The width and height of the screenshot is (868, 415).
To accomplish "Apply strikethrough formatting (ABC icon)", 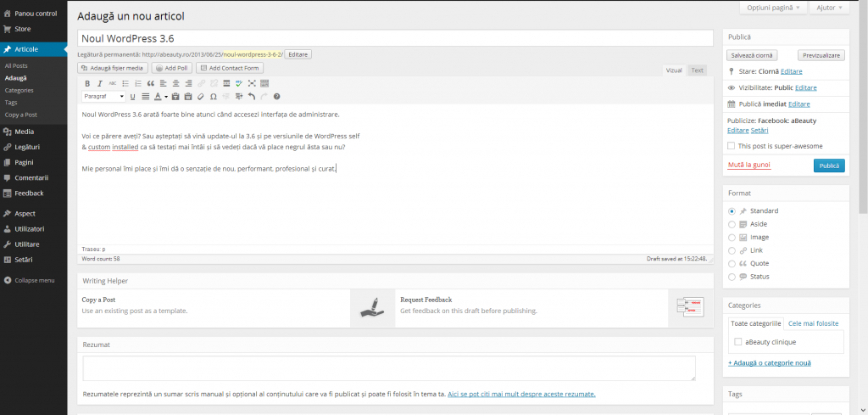I will (113, 84).
